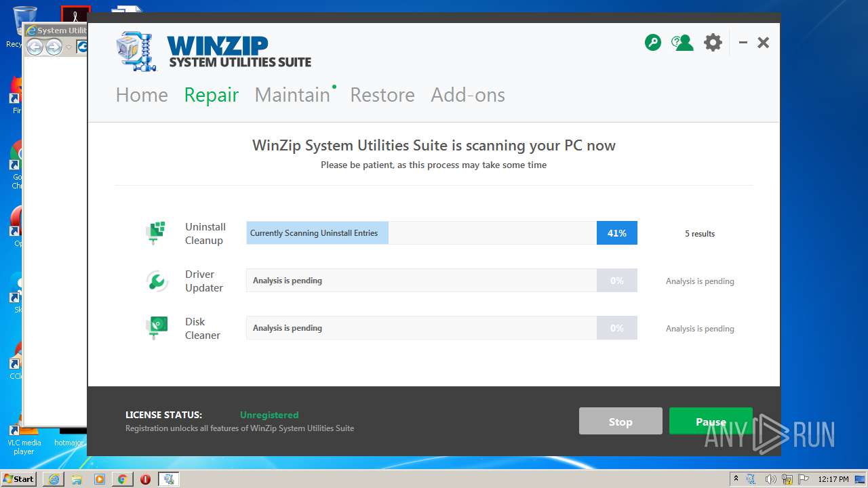Click the Uninstall Cleanup icon

click(x=156, y=233)
